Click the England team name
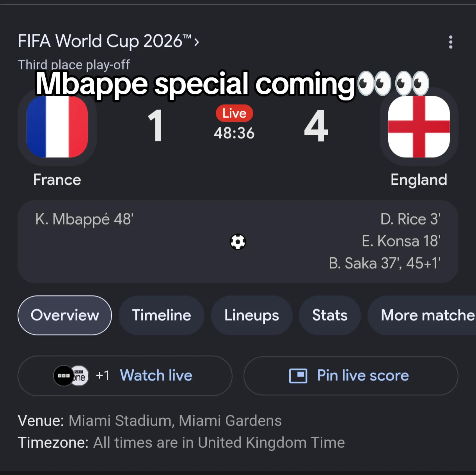Image resolution: width=476 pixels, height=475 pixels. coord(419,179)
